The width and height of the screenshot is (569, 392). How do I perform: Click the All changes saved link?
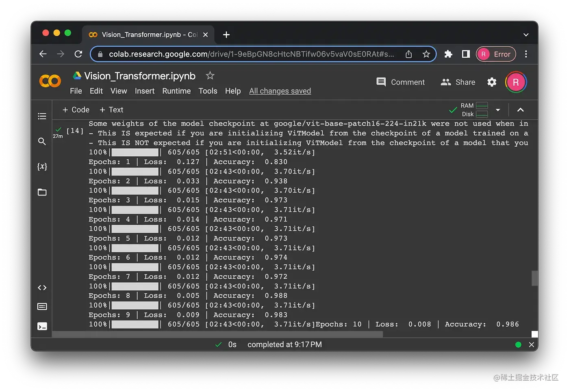[280, 91]
